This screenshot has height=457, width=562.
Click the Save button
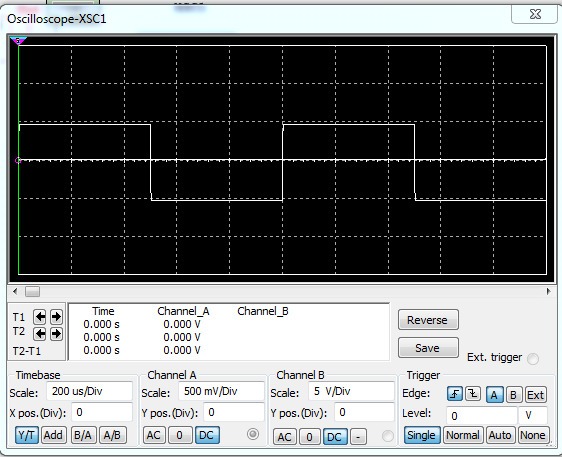[428, 348]
